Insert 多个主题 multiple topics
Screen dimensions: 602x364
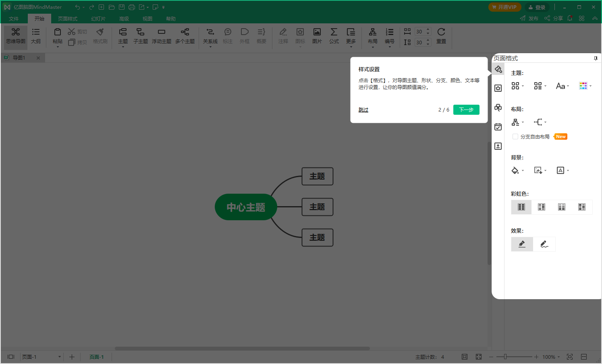pos(185,36)
